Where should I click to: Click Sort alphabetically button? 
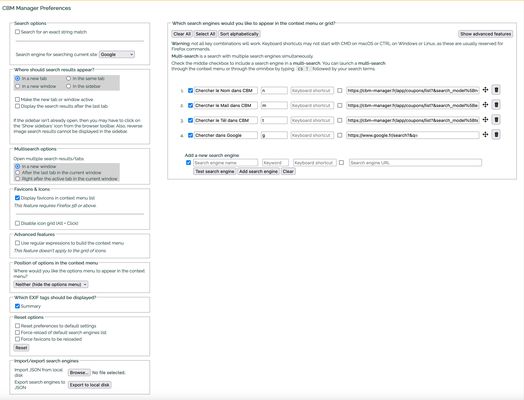pyautogui.click(x=239, y=34)
